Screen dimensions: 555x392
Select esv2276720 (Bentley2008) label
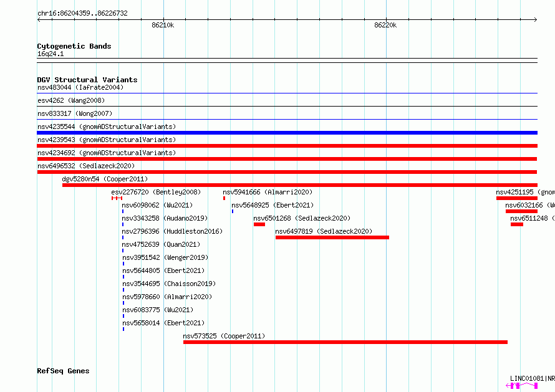(x=156, y=192)
